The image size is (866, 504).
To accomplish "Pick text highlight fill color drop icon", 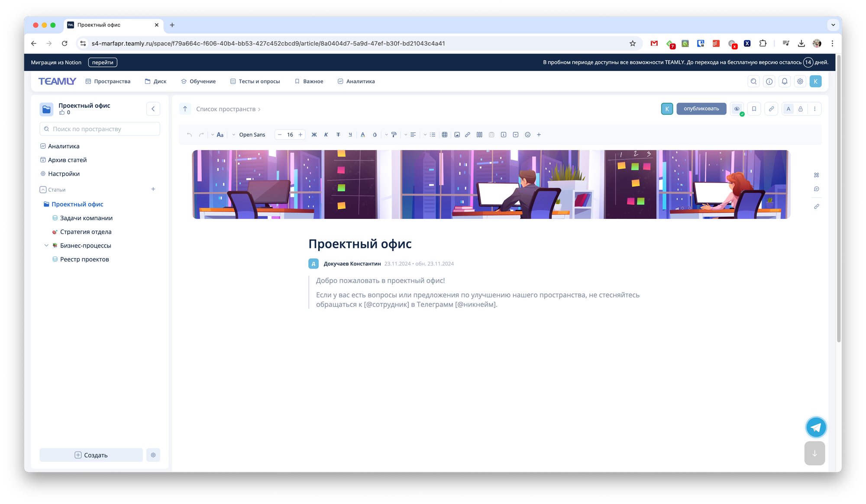I will point(375,135).
